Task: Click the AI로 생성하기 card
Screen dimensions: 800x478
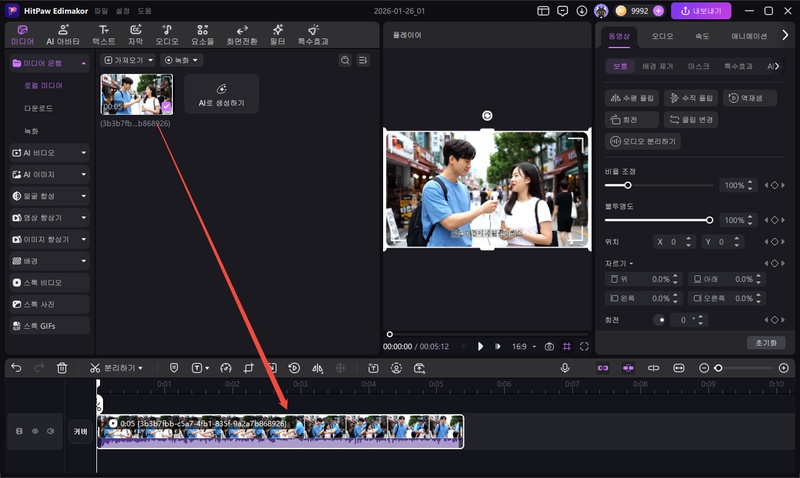Action: tap(221, 94)
